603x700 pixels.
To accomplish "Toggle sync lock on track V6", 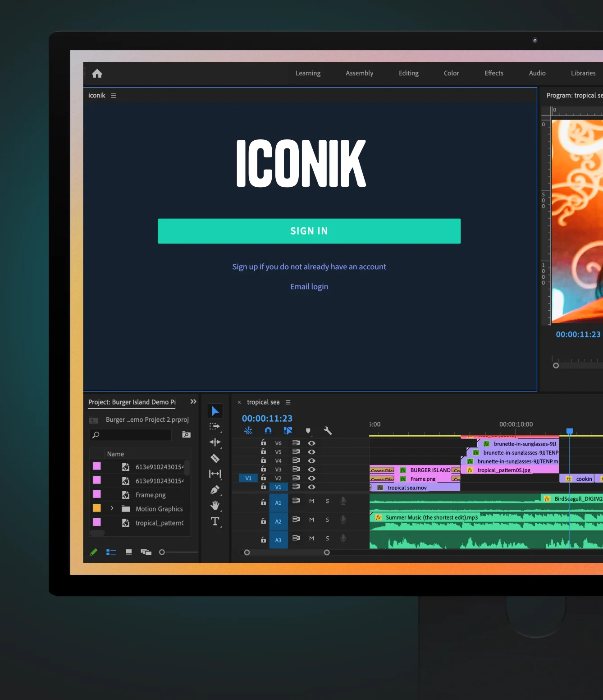I will coord(296,443).
